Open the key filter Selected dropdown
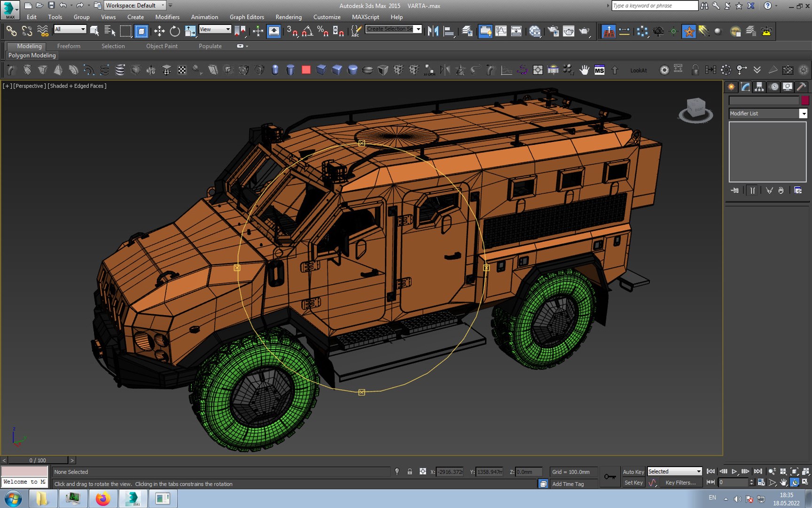This screenshot has width=812, height=508. pyautogui.click(x=674, y=471)
